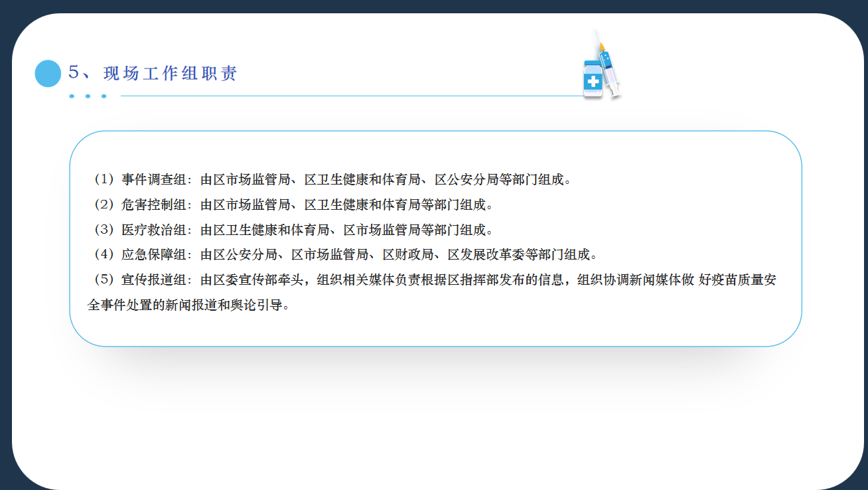Select the title text 现场工作组职责
The width and height of the screenshot is (868, 490).
coord(171,74)
